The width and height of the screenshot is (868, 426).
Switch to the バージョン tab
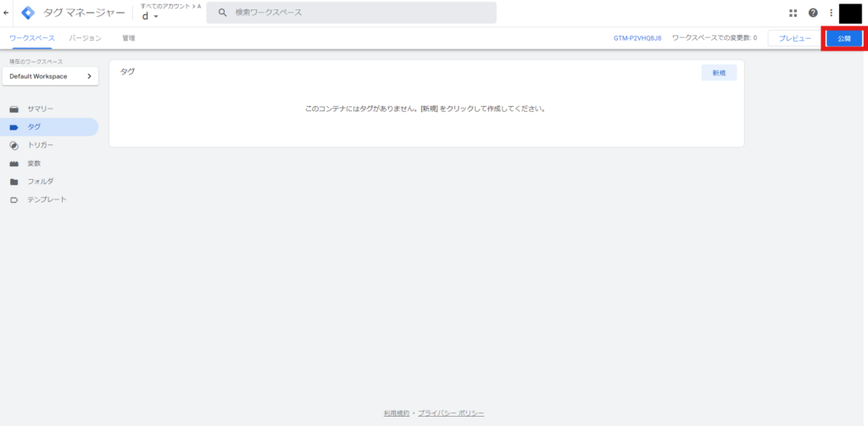[85, 38]
